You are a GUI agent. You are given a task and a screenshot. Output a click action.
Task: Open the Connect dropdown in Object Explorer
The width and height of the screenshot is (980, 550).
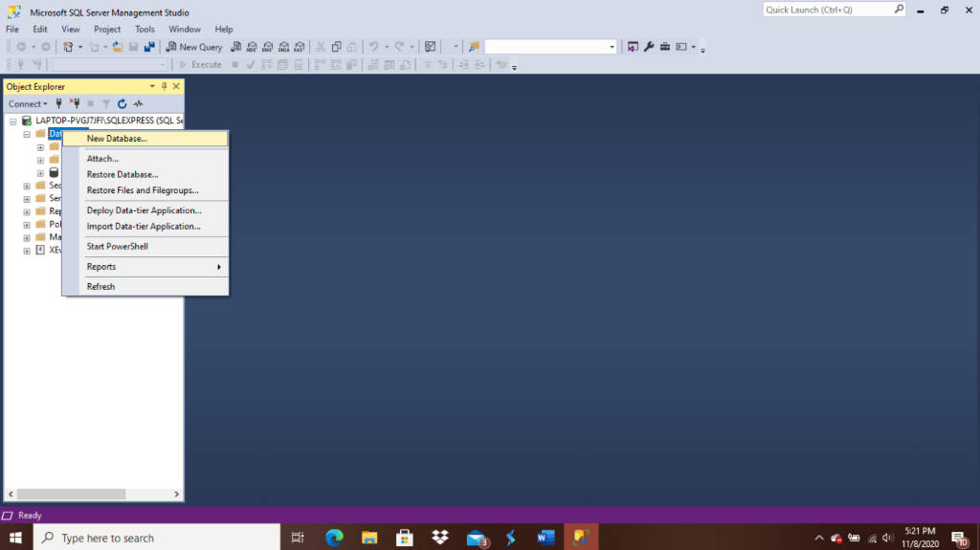tap(28, 103)
